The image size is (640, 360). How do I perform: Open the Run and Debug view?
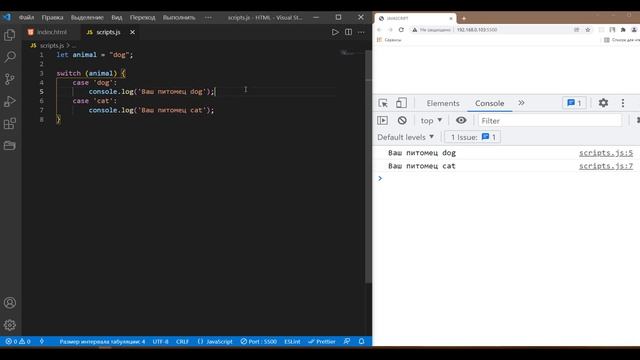tap(10, 101)
